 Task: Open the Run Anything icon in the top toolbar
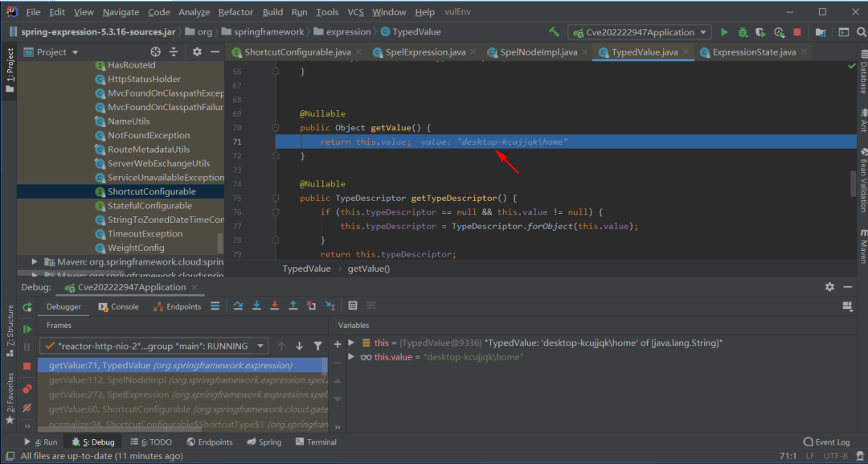[844, 32]
